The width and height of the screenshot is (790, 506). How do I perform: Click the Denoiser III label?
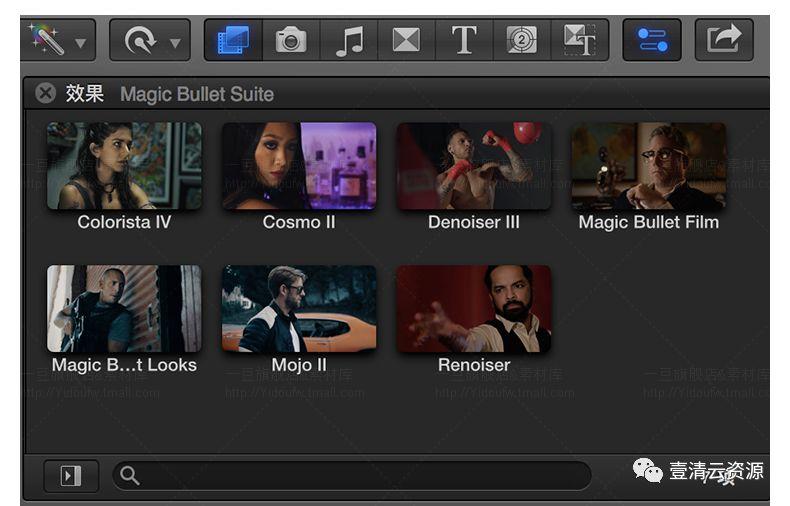tap(474, 222)
